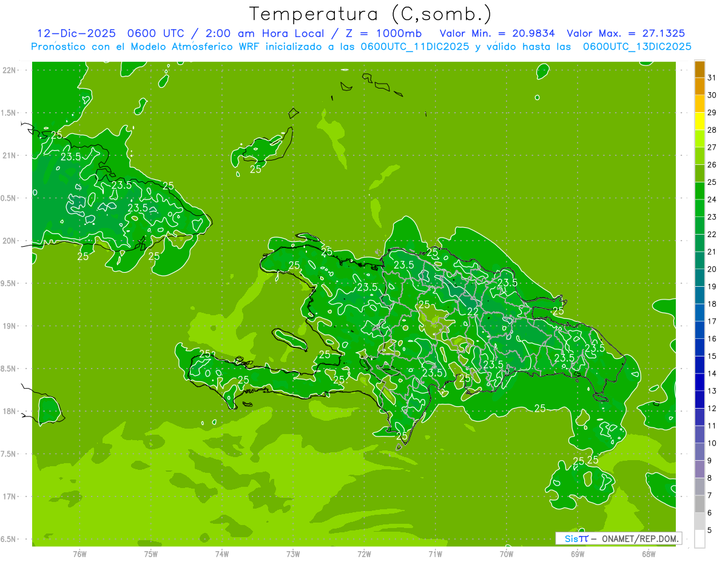This screenshot has height=562, width=728.
Task: Click the "22" contour label over central Hispaniola
Action: pos(473,312)
